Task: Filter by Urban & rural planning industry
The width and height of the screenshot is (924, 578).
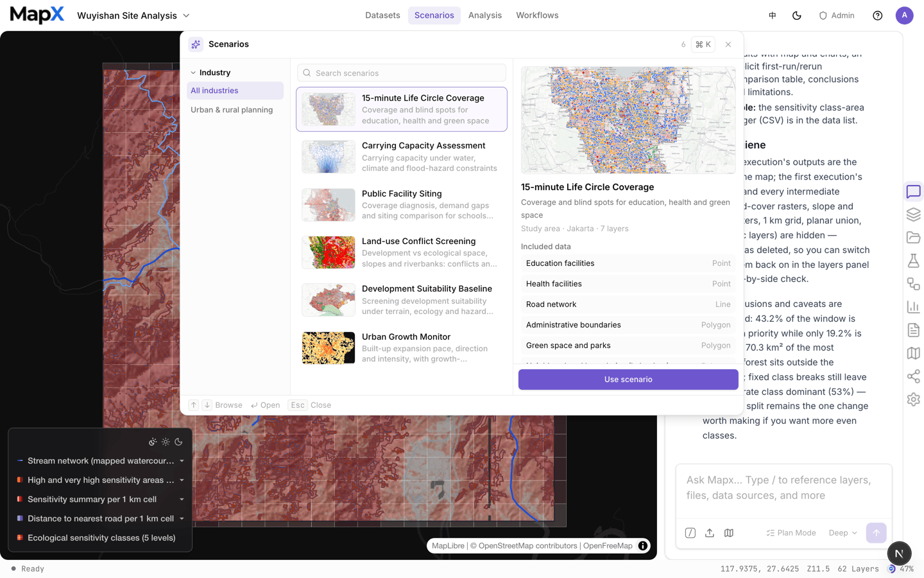Action: (x=235, y=110)
